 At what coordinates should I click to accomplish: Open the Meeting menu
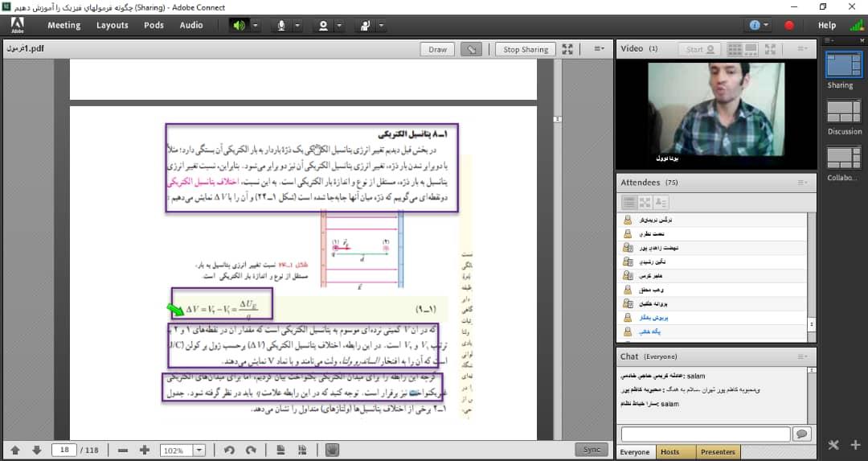63,25
